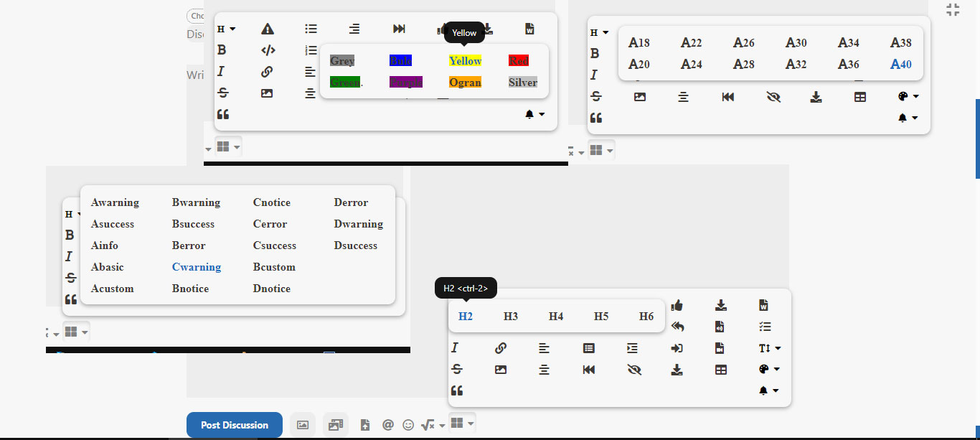Click the Word document icon in color panel
The width and height of the screenshot is (980, 440).
point(529,29)
